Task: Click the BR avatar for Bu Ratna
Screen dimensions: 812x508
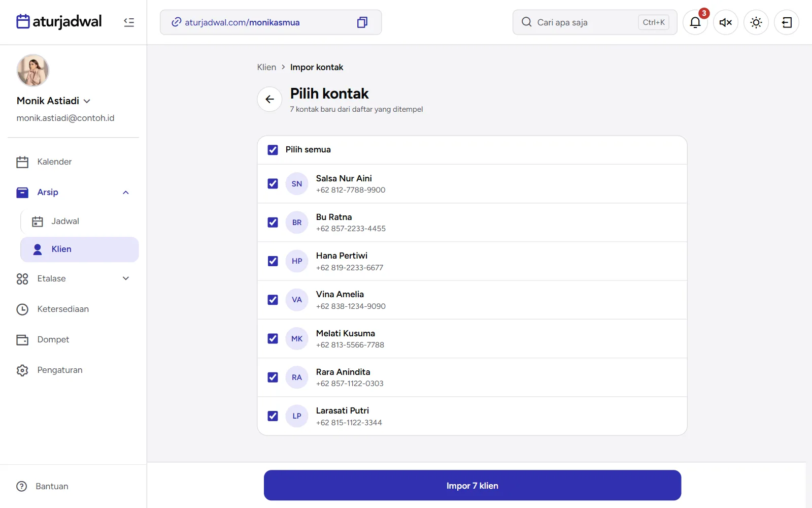Action: pos(297,223)
